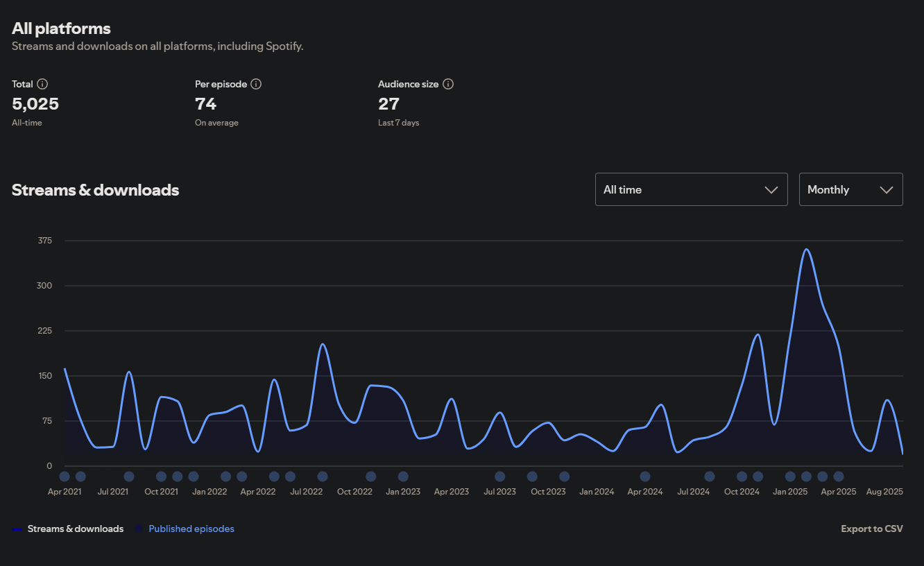Click the Streams & downloads section heading
924x566 pixels.
(95, 190)
